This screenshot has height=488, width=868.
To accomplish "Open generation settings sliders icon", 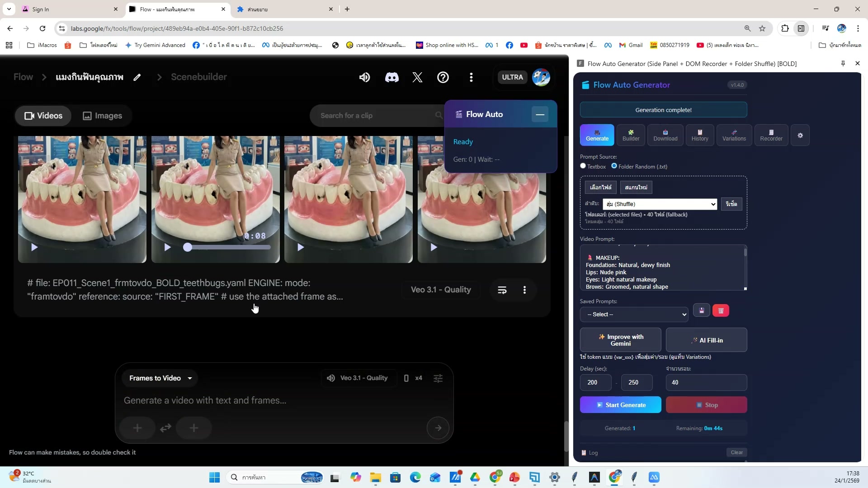I will tap(438, 378).
